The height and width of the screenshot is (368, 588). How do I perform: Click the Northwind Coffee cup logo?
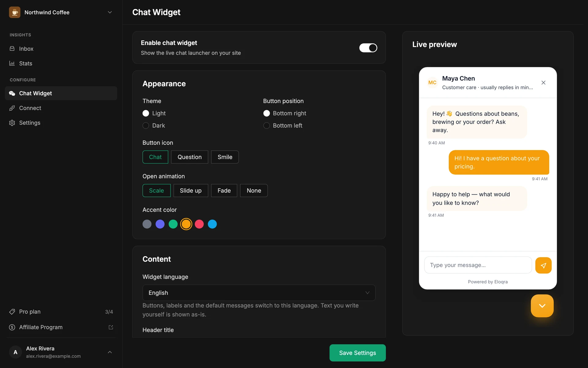[x=15, y=12]
